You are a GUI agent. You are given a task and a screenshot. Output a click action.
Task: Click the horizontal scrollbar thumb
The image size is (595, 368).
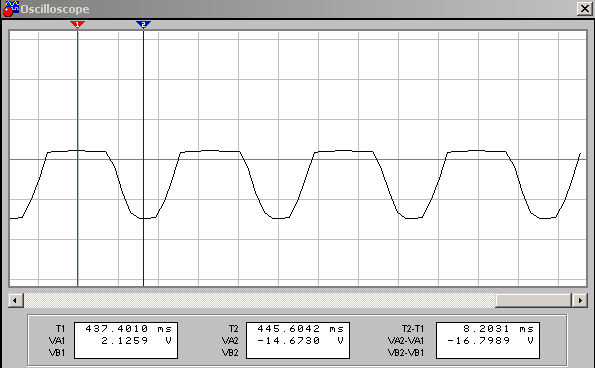tap(534, 300)
